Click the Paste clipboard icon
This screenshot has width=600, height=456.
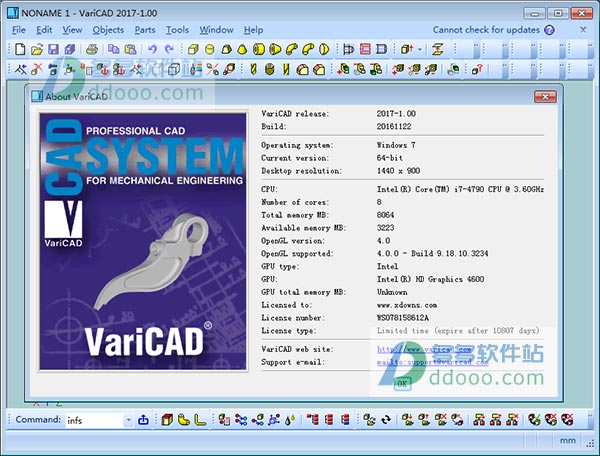[130, 49]
